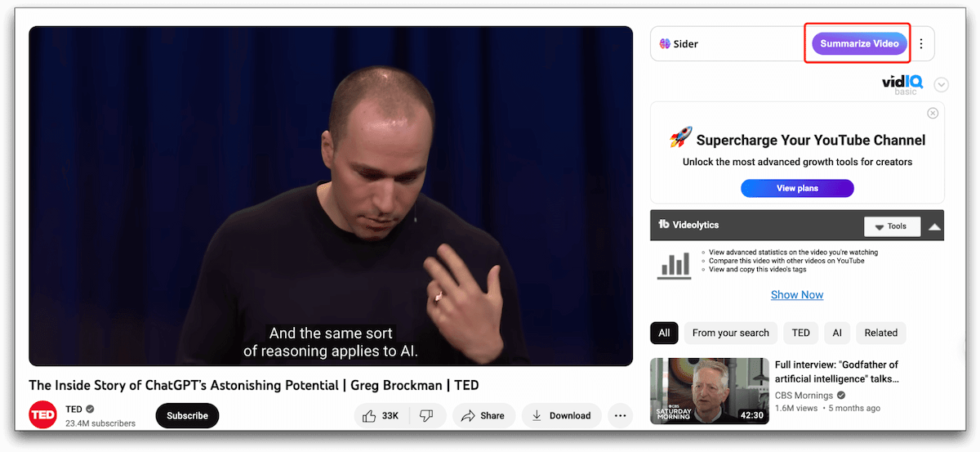Expand the vidIQ panel chevron
Screen dimensions: 980x452
[941, 84]
